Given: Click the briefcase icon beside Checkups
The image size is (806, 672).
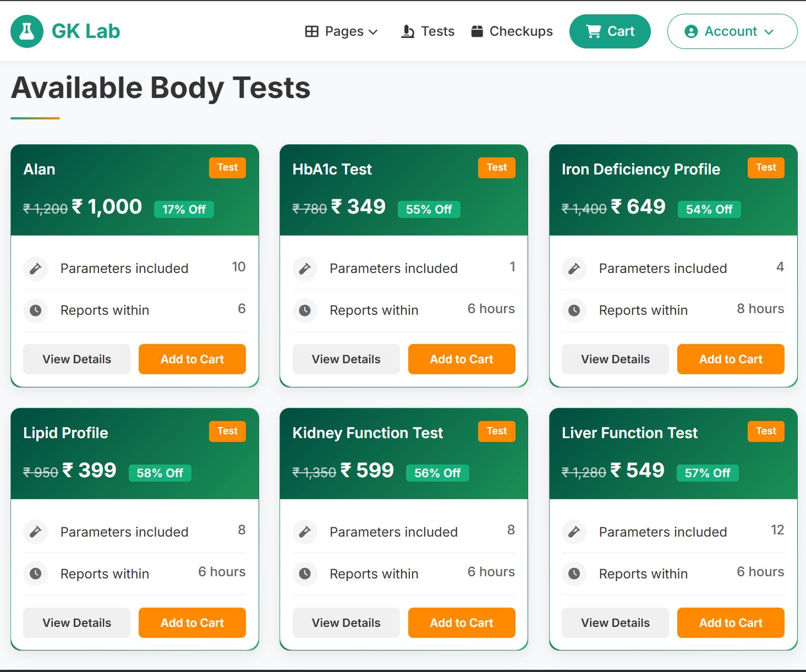Looking at the screenshot, I should pyautogui.click(x=477, y=31).
